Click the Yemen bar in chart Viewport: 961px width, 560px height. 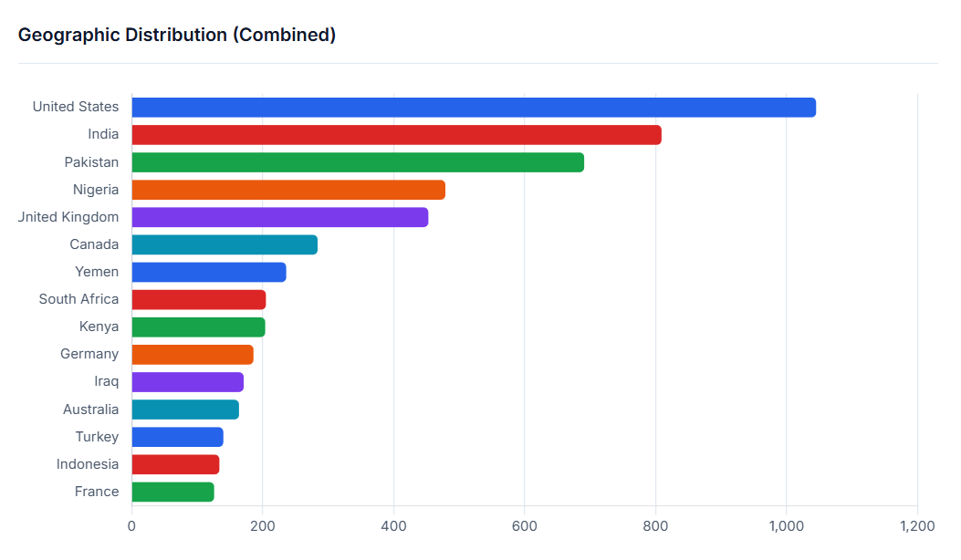click(x=209, y=272)
